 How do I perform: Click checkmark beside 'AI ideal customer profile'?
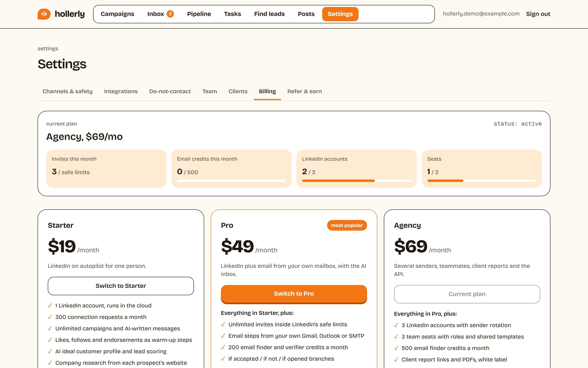50,351
